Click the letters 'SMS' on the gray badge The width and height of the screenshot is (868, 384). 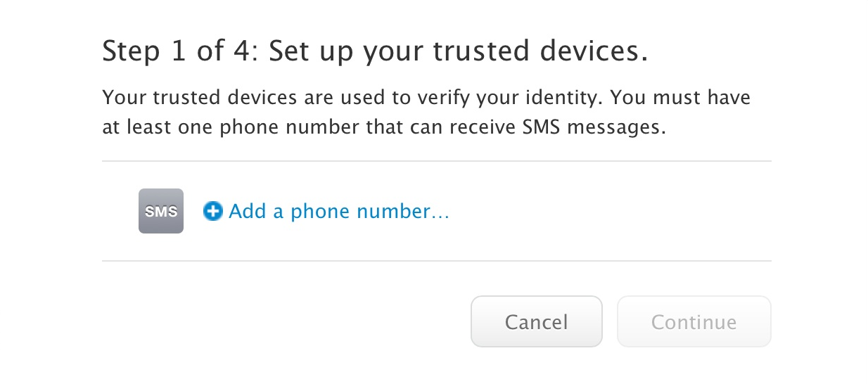coord(161,212)
